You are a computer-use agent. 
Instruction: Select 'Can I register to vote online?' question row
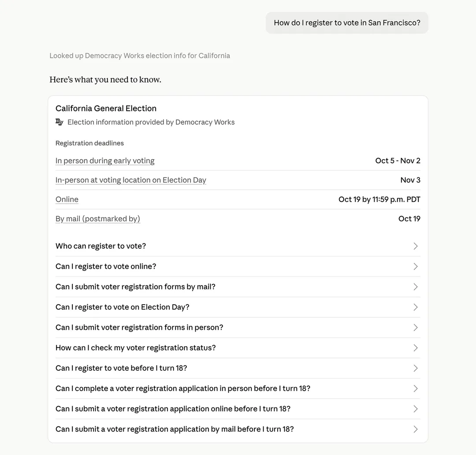pyautogui.click(x=238, y=266)
